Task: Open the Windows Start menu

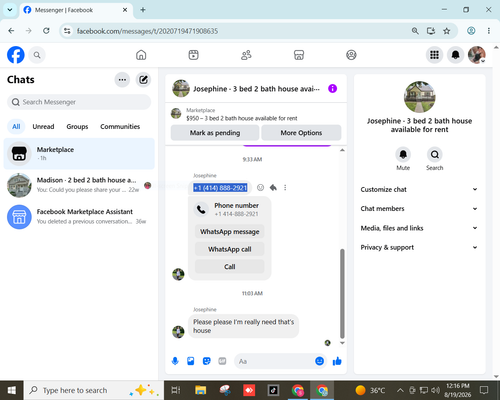Action: [x=12, y=390]
